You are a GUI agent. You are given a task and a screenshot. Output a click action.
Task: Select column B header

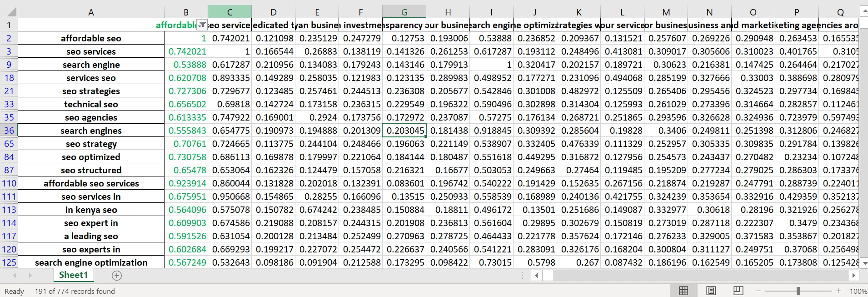click(186, 12)
